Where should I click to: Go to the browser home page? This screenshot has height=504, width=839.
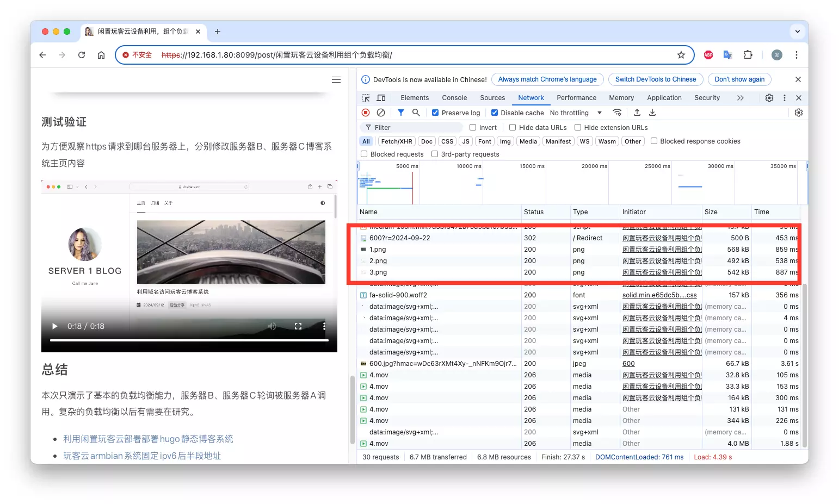click(101, 55)
